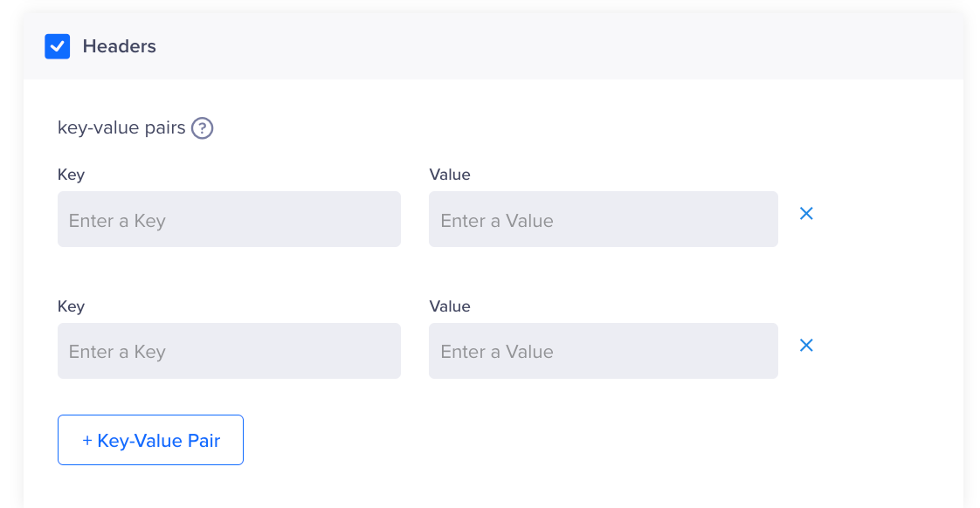
Task: Focus the first Enter a Key field
Action: pyautogui.click(x=229, y=219)
